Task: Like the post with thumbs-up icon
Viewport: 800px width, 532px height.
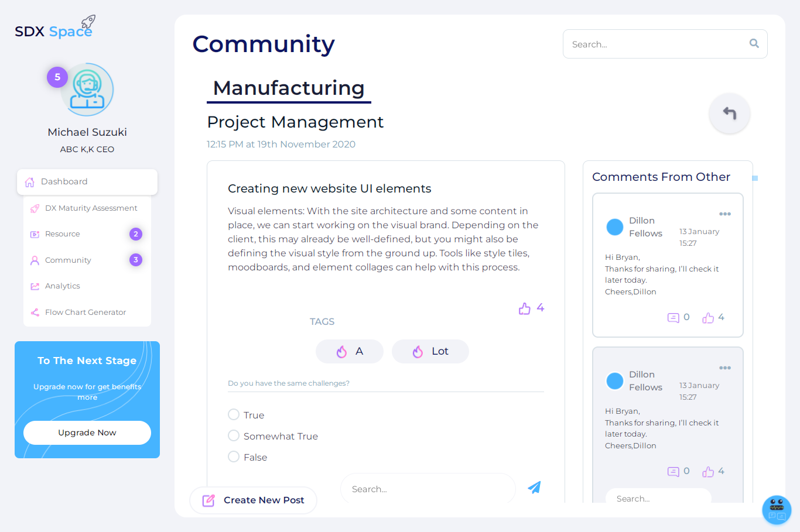Action: click(x=525, y=308)
